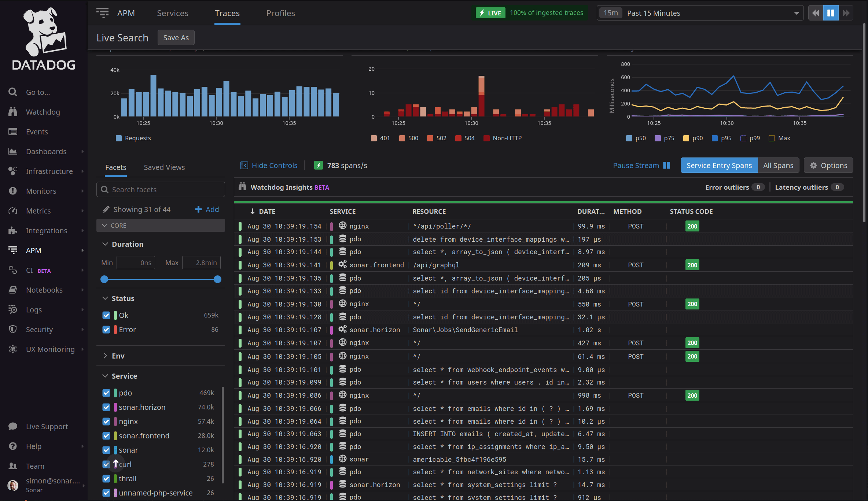Collapse the Duration facet section
This screenshot has height=501, width=868.
coord(105,244)
